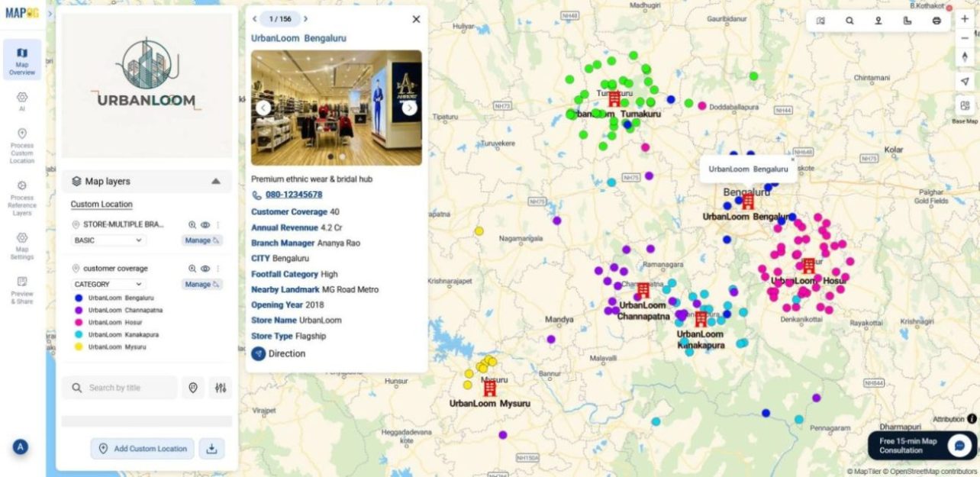Toggle visibility of customer coverage layer

click(x=205, y=269)
